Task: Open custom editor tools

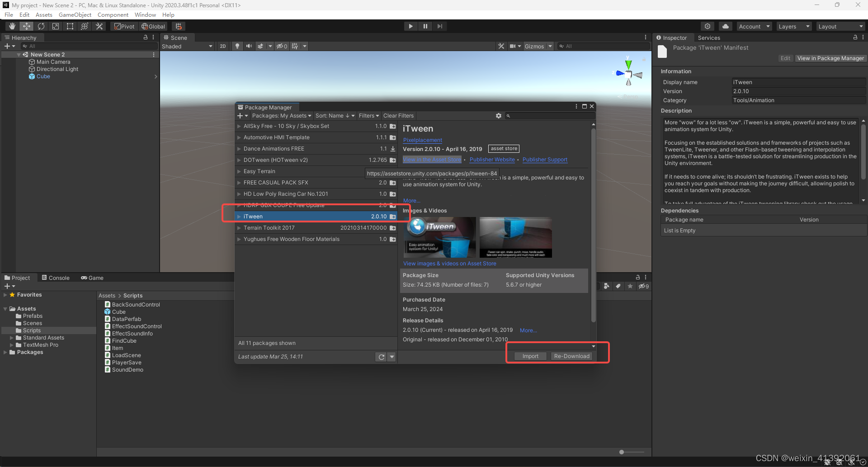Action: click(99, 26)
